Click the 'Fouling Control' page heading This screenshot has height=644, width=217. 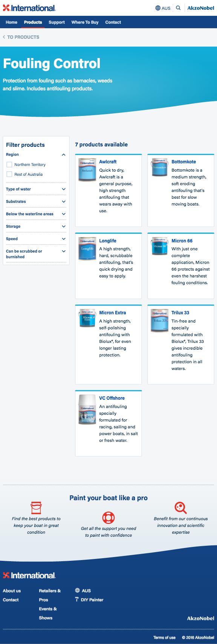[52, 64]
